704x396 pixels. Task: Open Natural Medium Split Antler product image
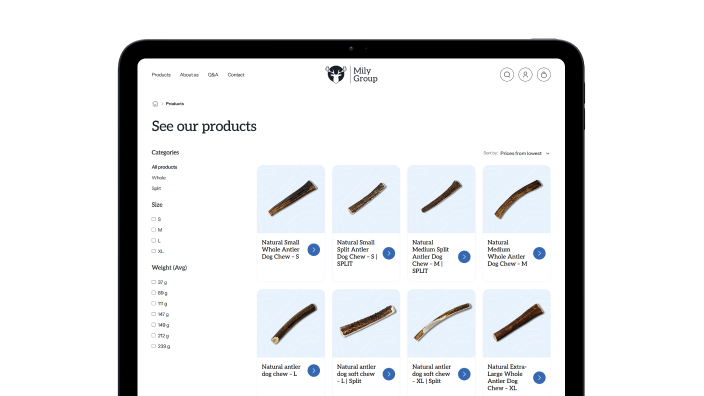(441, 199)
